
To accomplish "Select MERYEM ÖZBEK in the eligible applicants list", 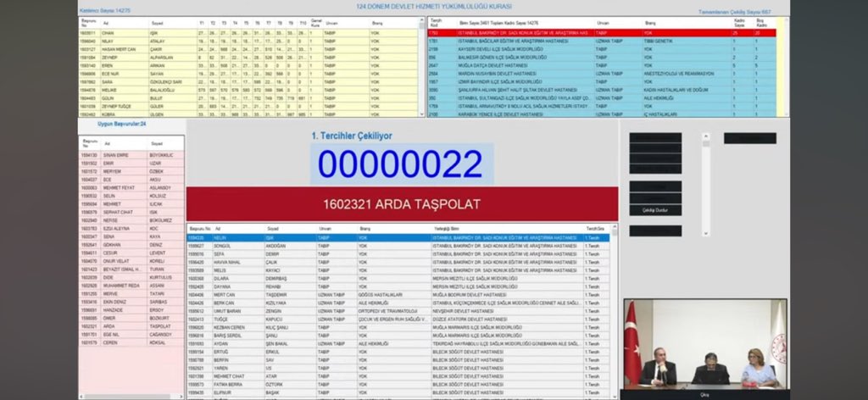I will tap(131, 171).
